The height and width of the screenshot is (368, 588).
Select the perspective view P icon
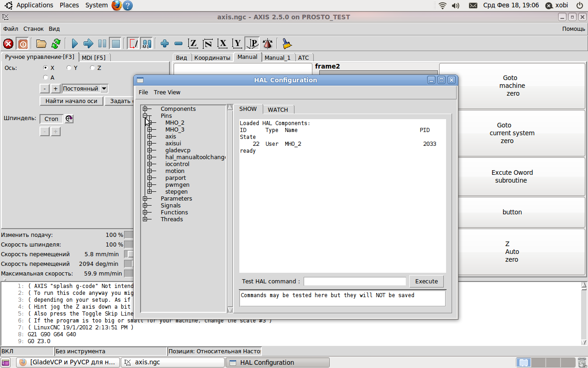(252, 44)
